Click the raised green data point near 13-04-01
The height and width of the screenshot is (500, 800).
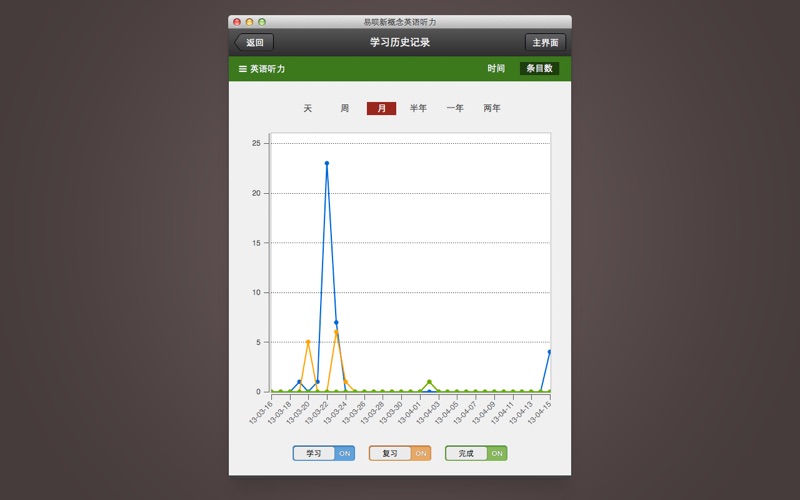click(429, 382)
